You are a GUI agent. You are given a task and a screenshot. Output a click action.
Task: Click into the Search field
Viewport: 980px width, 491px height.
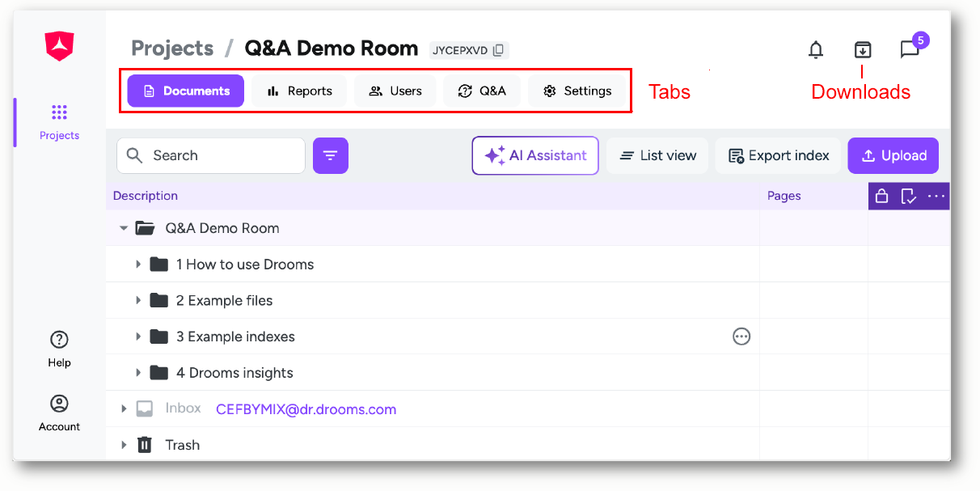(x=211, y=155)
